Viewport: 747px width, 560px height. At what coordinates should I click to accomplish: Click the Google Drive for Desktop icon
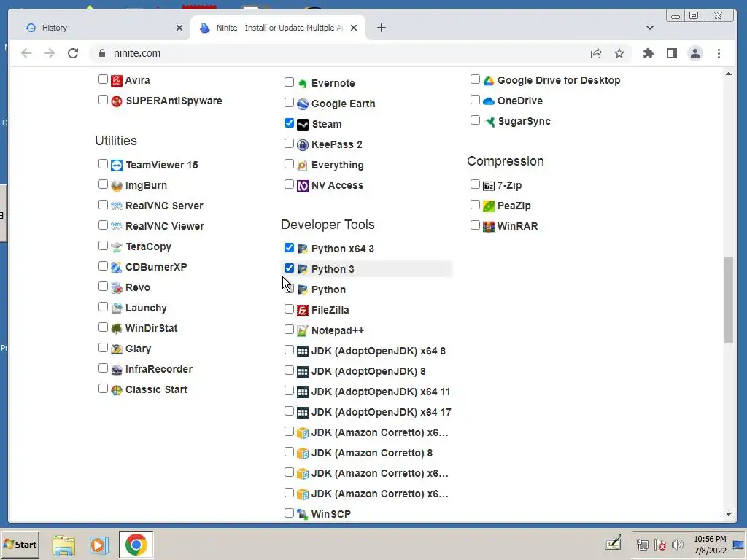click(x=488, y=80)
